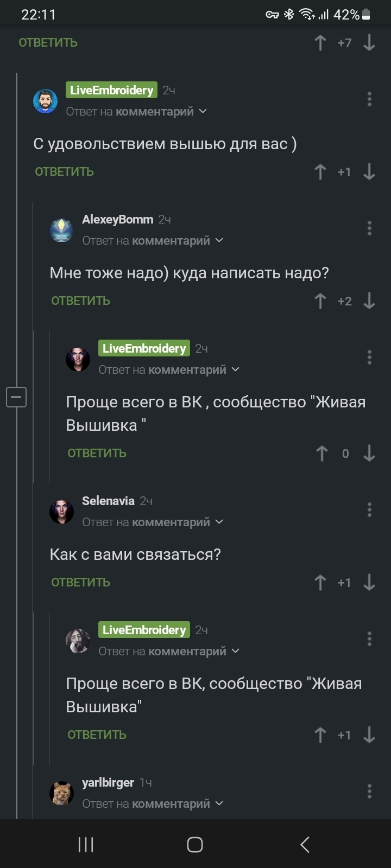The image size is (391, 868).
Task: Open three-dot menu for yarlbirger's comment
Action: (x=369, y=792)
